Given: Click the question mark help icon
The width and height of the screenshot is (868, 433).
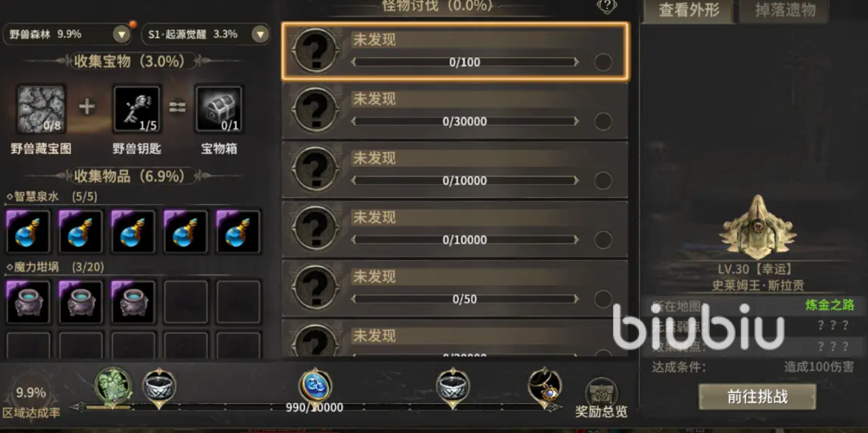Looking at the screenshot, I should tap(607, 6).
